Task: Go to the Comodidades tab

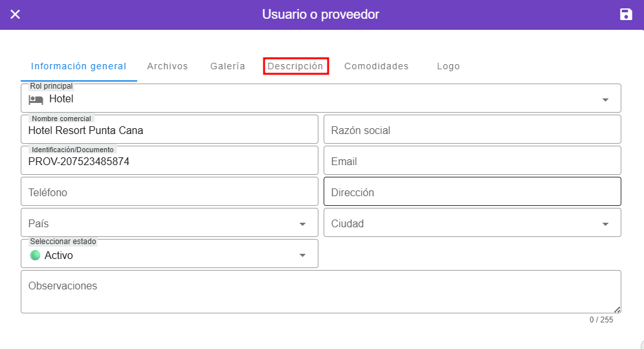Action: click(376, 66)
